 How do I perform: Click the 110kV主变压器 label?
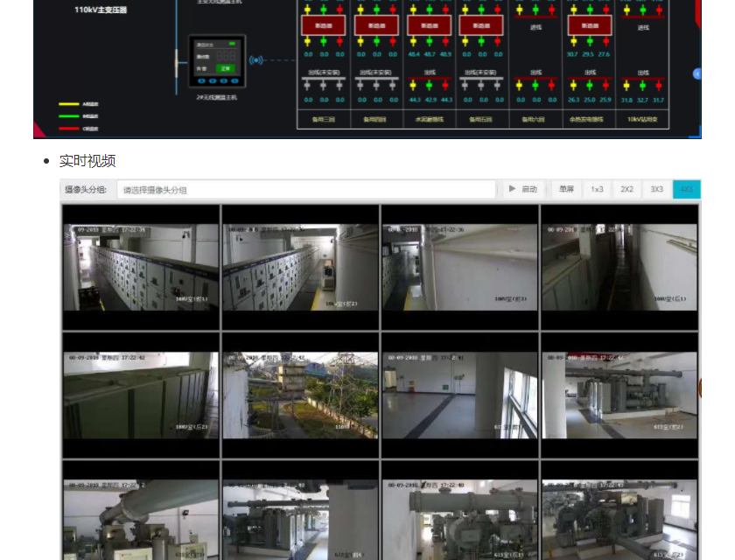point(101,10)
